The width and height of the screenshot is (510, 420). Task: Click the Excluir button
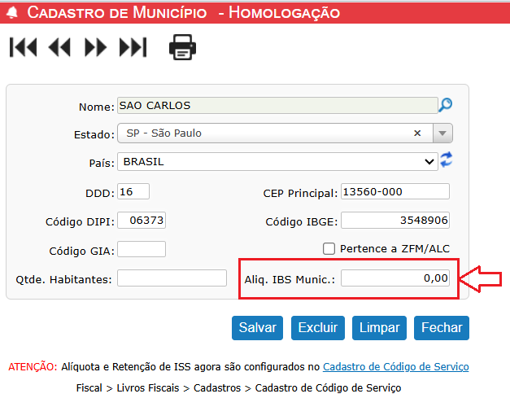coord(318,328)
